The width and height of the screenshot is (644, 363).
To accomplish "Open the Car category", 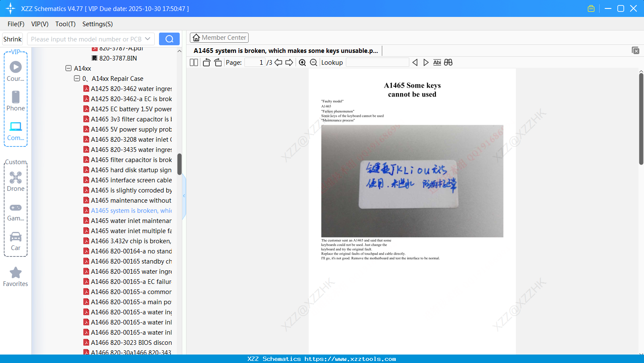I will (16, 241).
